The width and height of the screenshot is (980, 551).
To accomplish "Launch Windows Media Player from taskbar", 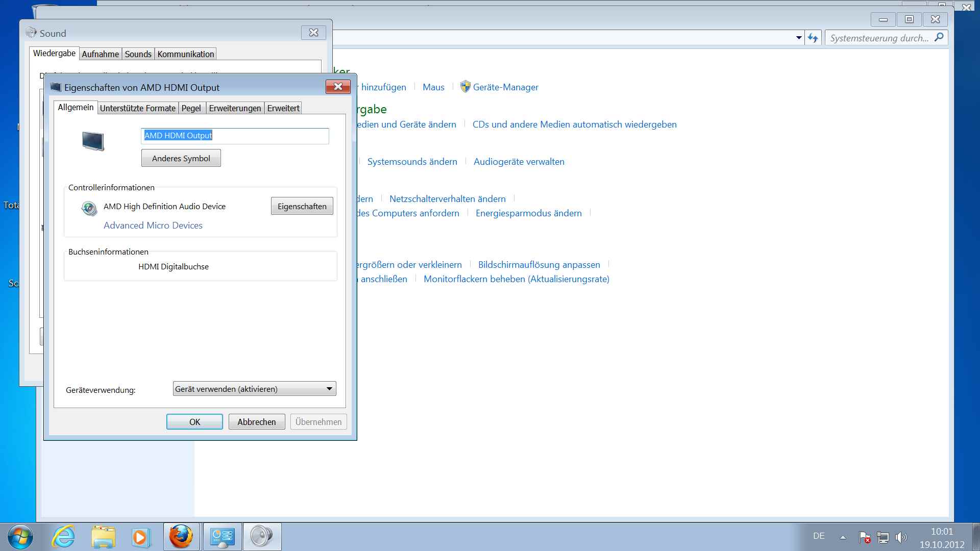I will (x=140, y=537).
